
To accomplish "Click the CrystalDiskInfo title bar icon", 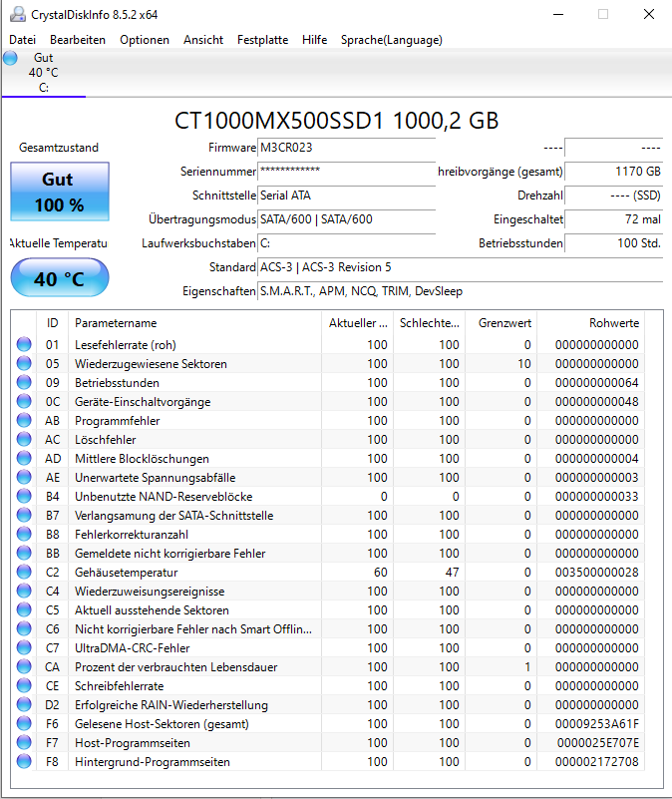I will 18,14.
